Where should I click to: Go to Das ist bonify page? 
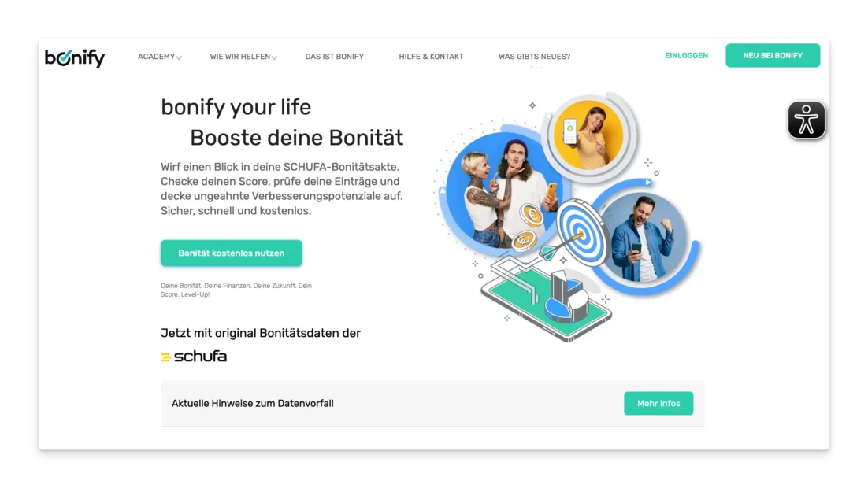[x=334, y=57]
